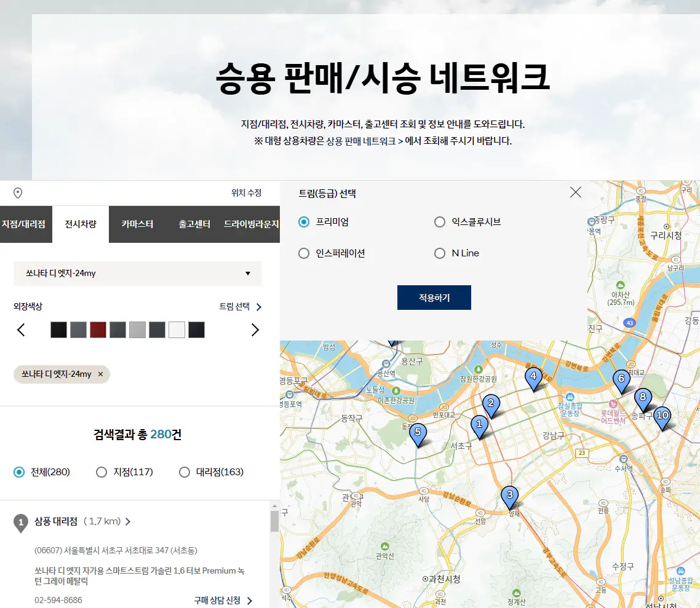Click map marker number 8
Image resolution: width=700 pixels, height=608 pixels.
click(643, 399)
